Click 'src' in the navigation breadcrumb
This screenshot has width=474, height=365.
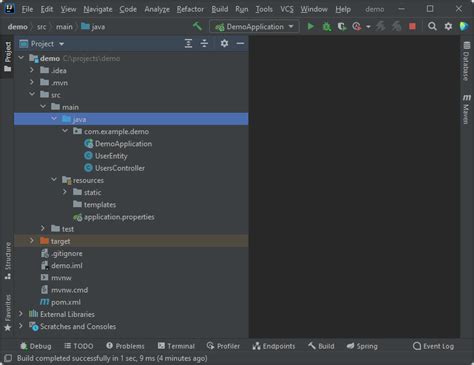coord(41,27)
